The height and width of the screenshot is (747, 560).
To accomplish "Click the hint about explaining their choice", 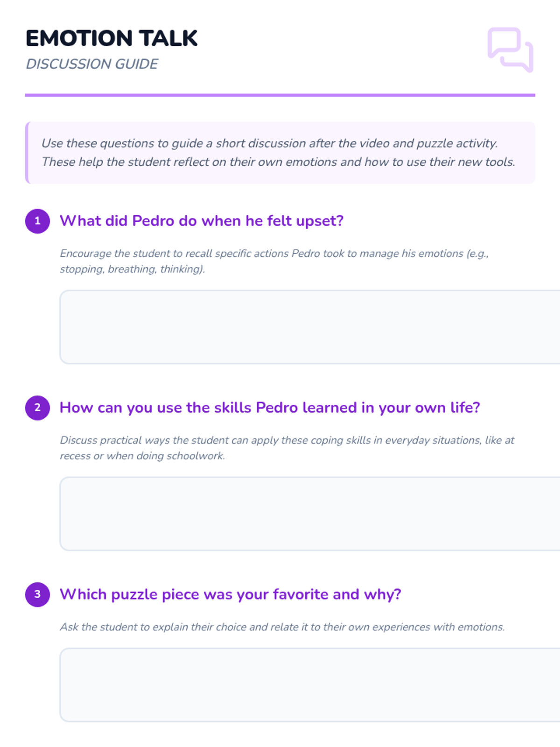I will click(x=282, y=627).
